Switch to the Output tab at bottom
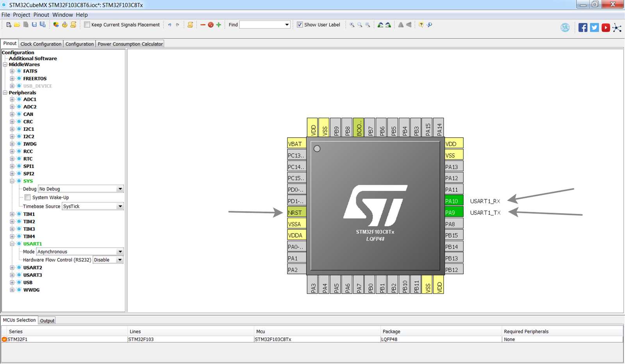625x364 pixels. [x=47, y=320]
